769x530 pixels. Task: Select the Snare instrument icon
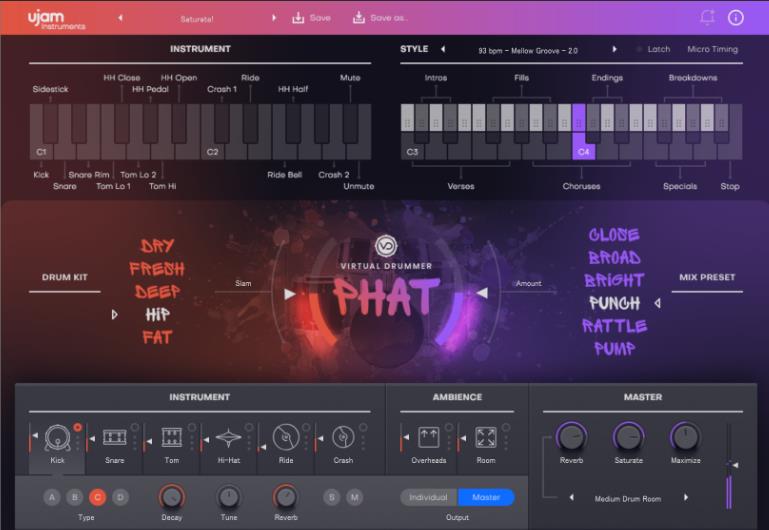coord(115,438)
